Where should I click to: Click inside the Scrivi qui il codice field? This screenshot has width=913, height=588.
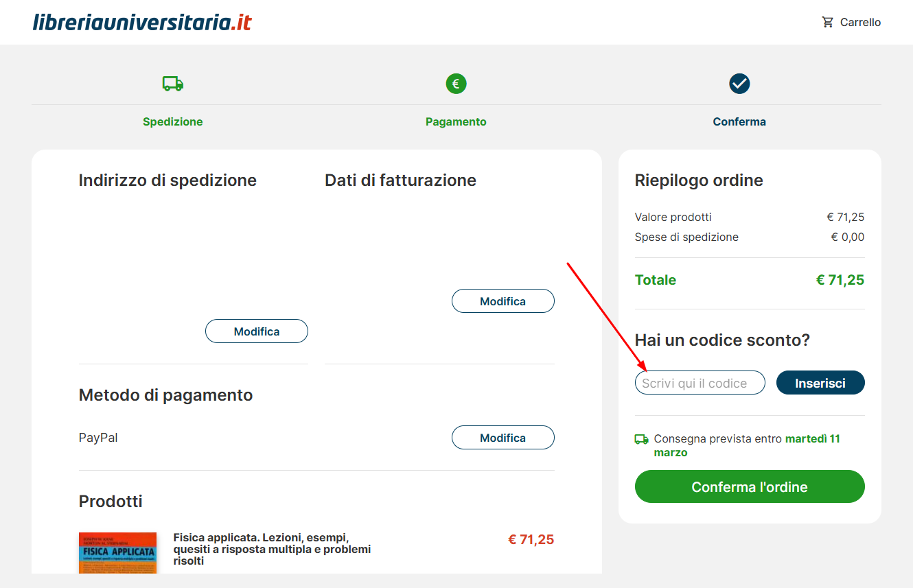click(x=700, y=382)
